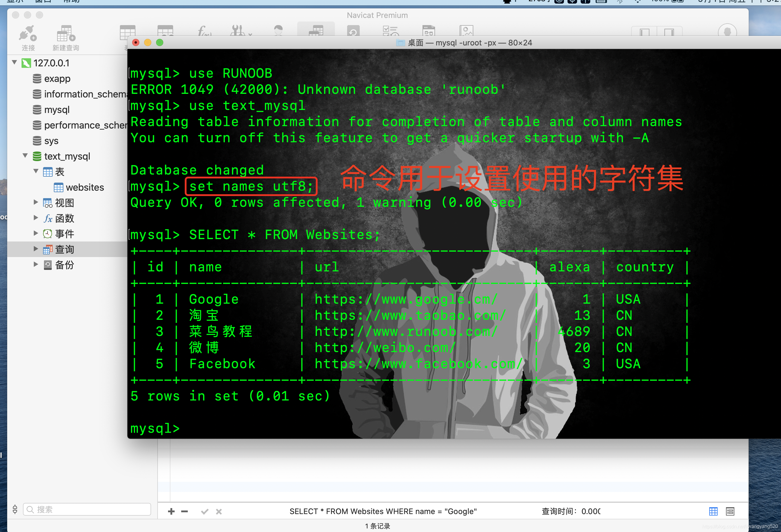Screen dimensions: 781x532
Task: Toggle the left pane layout button
Action: 644,31
